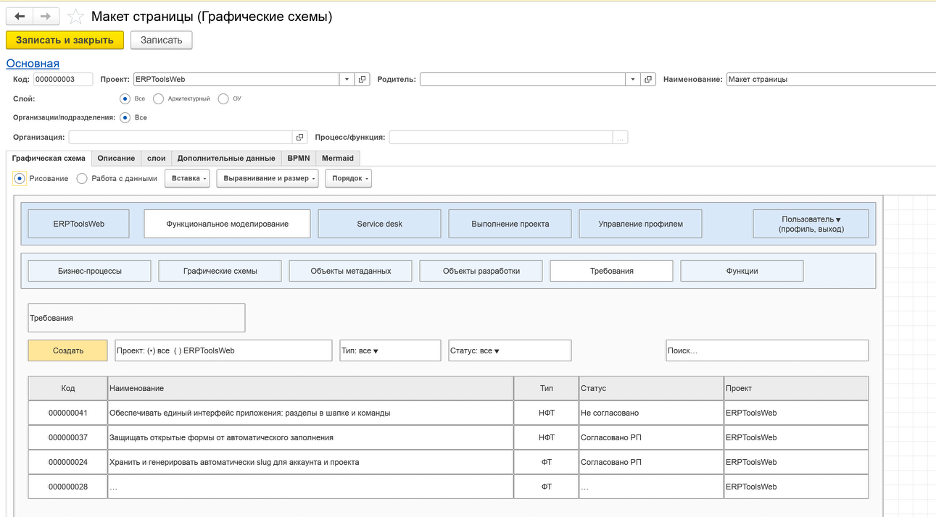Switch to Работа с данными mode
This screenshot has width=936, height=518.
(82, 178)
